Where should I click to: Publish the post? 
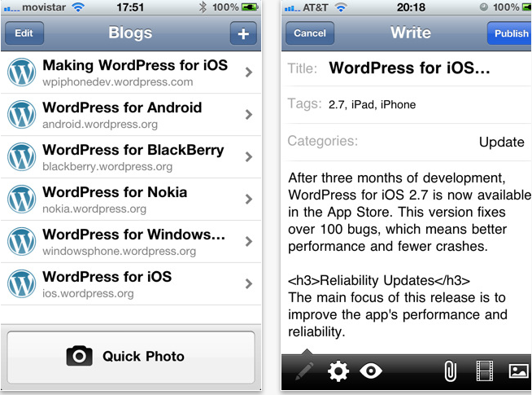[509, 33]
